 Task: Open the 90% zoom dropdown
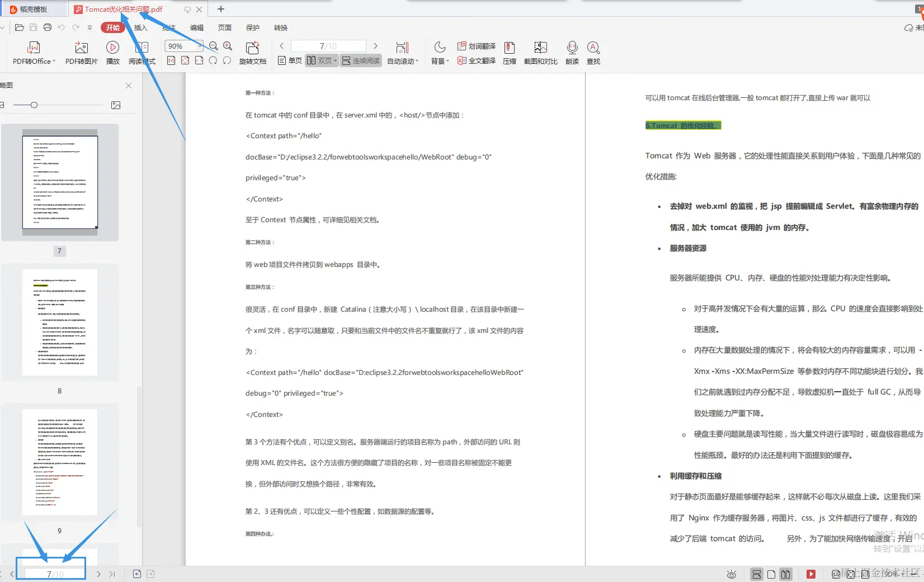coord(199,46)
